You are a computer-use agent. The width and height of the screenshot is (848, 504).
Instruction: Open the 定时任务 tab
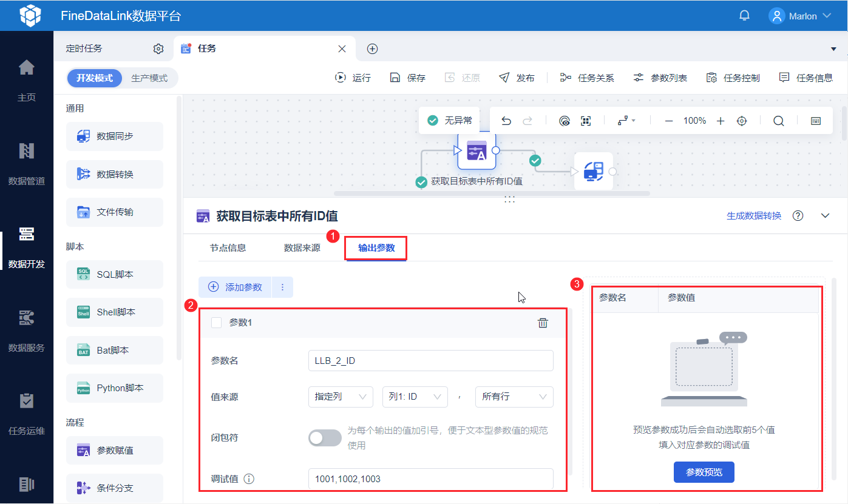84,49
